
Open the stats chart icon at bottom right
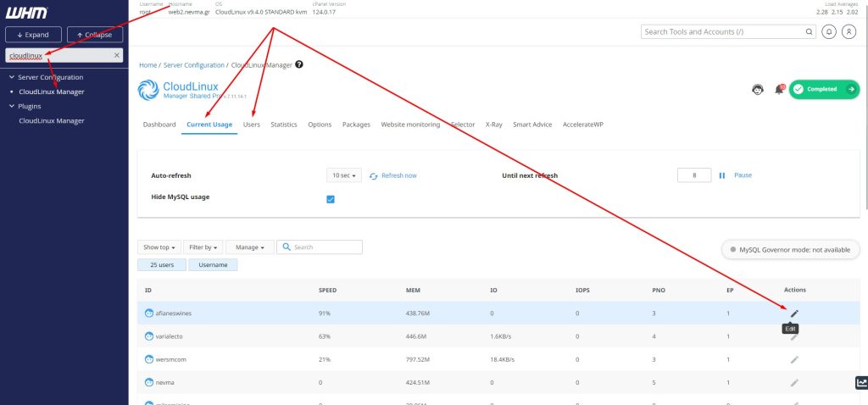coord(861,383)
